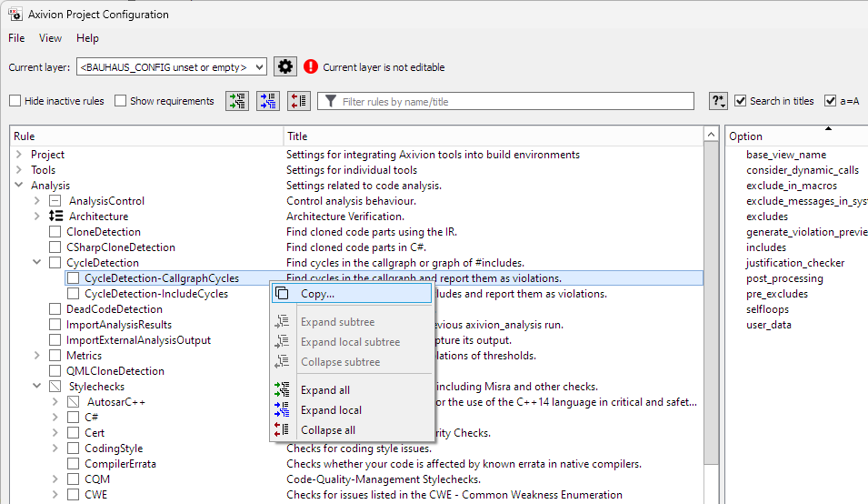Collapse the CycleDetection node
Viewport: 868px width, 504px height.
click(x=37, y=262)
